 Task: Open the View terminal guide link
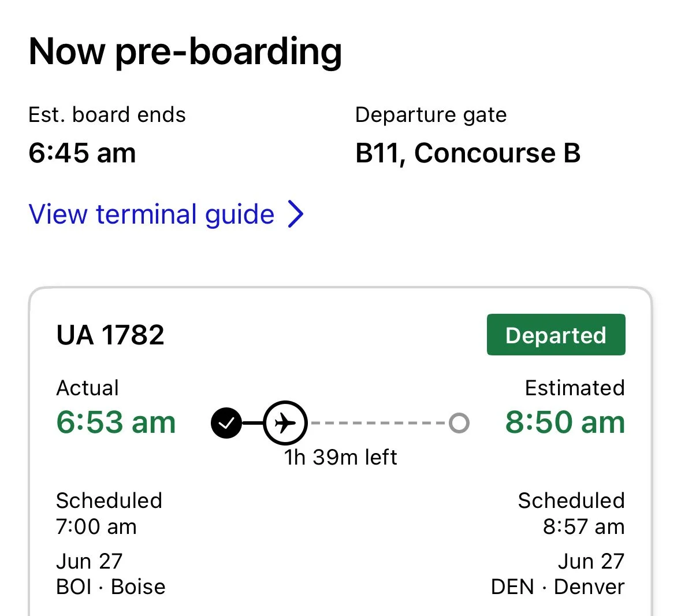[165, 214]
